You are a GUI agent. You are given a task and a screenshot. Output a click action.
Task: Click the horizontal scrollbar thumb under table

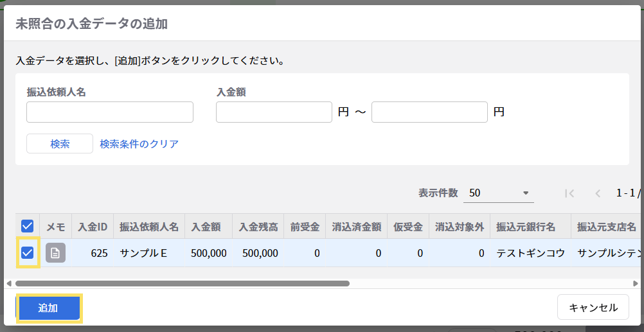click(182, 283)
